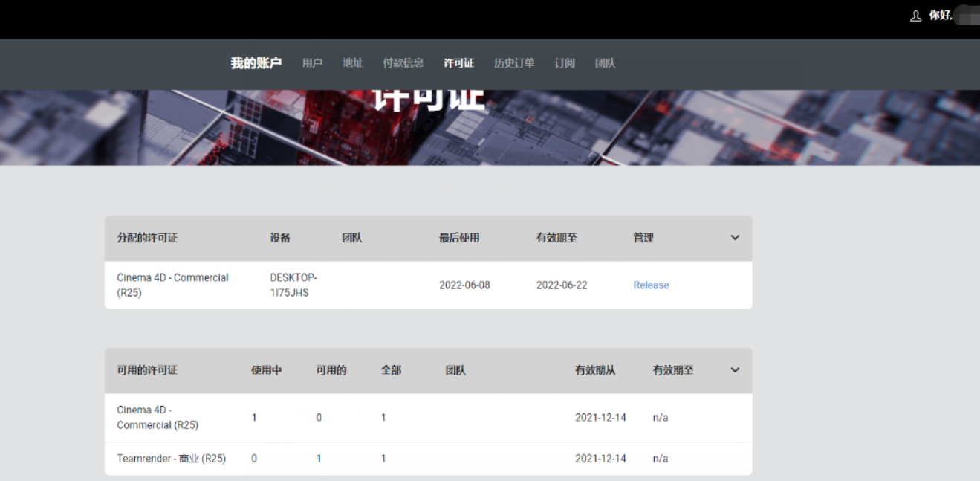Click the 最后使用 column header

pyautogui.click(x=458, y=238)
